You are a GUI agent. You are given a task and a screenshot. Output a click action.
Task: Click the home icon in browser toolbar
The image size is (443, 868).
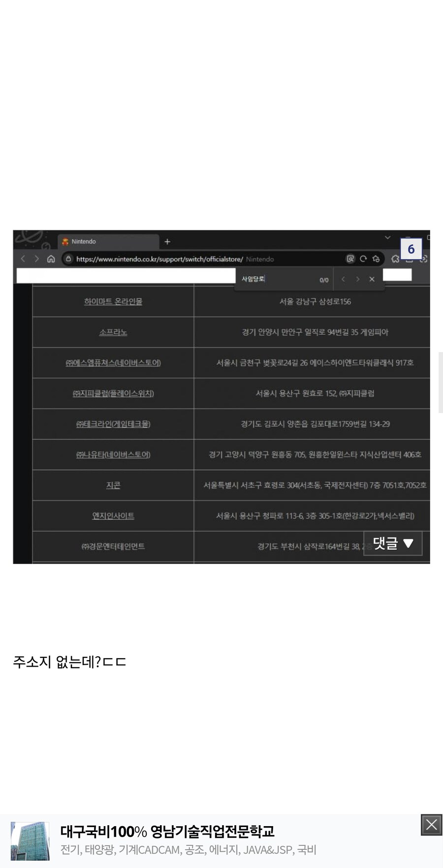pos(51,259)
